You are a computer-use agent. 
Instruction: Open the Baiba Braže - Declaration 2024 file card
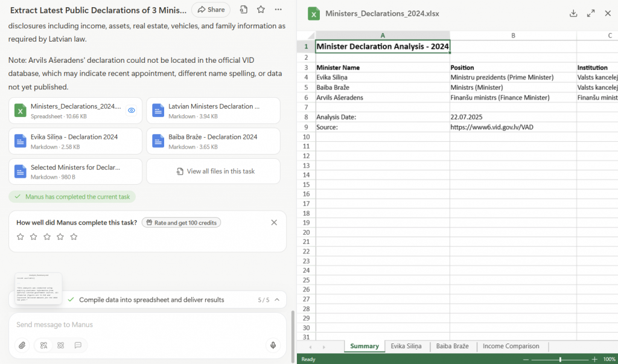point(213,141)
